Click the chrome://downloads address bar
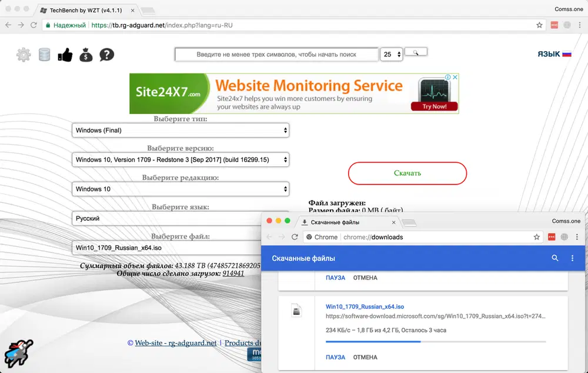This screenshot has width=588, height=373. click(x=423, y=237)
